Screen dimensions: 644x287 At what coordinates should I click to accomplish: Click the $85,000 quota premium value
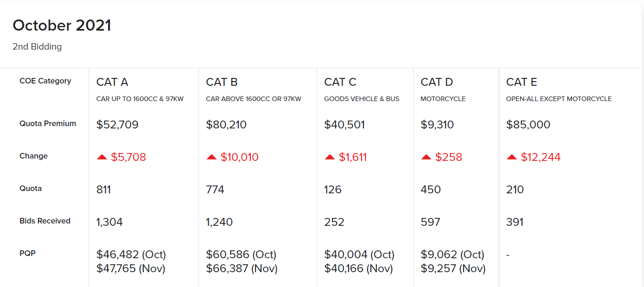[528, 125]
